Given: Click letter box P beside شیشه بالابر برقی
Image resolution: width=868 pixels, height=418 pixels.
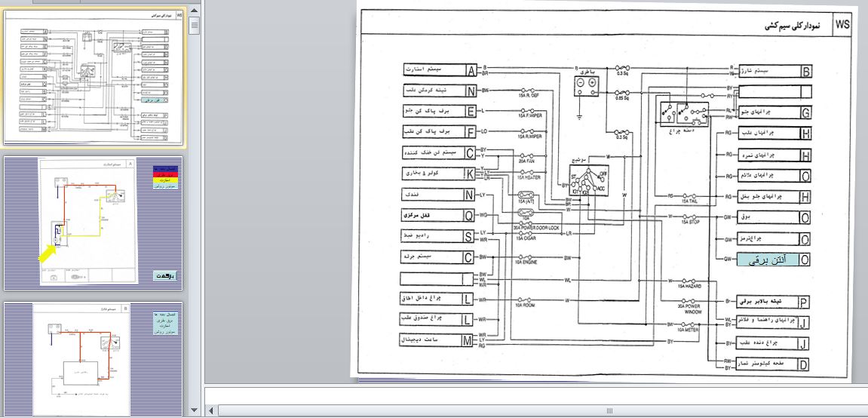Looking at the screenshot, I should coord(804,303).
